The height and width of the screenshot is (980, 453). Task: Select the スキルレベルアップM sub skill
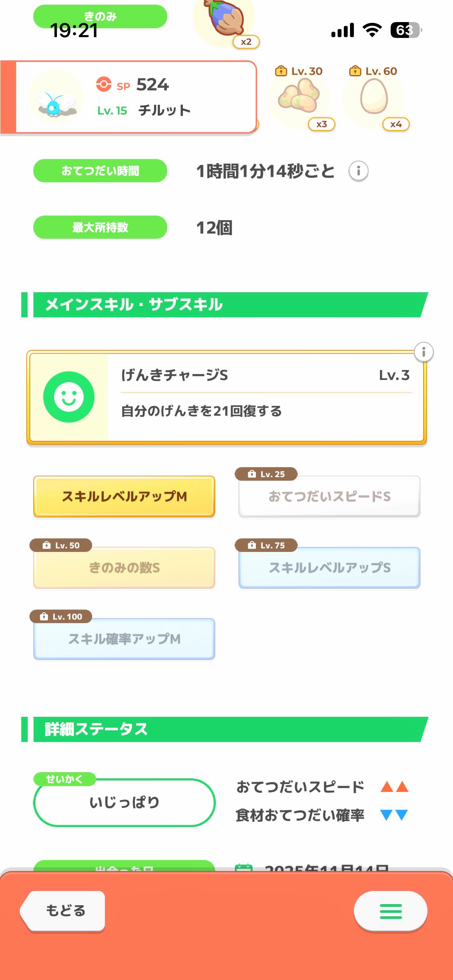click(x=124, y=497)
